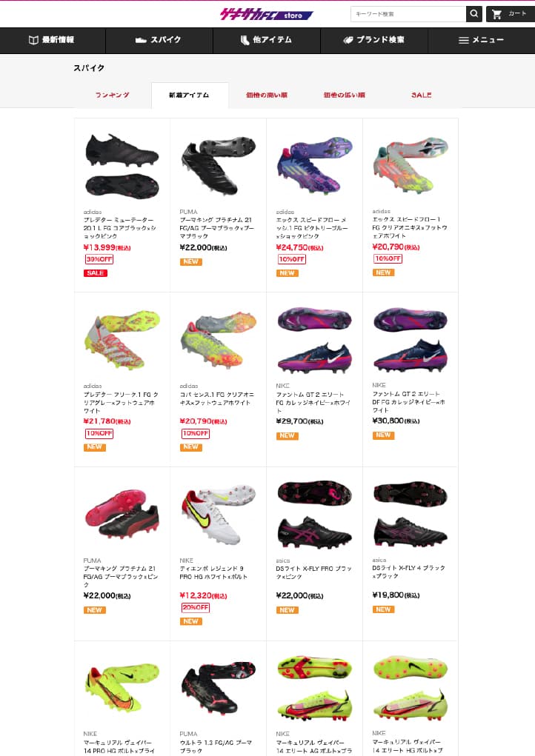Image resolution: width=535 pixels, height=756 pixels.
Task: Open PUMA キング プラチナム 21 black cleat
Action: click(x=218, y=167)
